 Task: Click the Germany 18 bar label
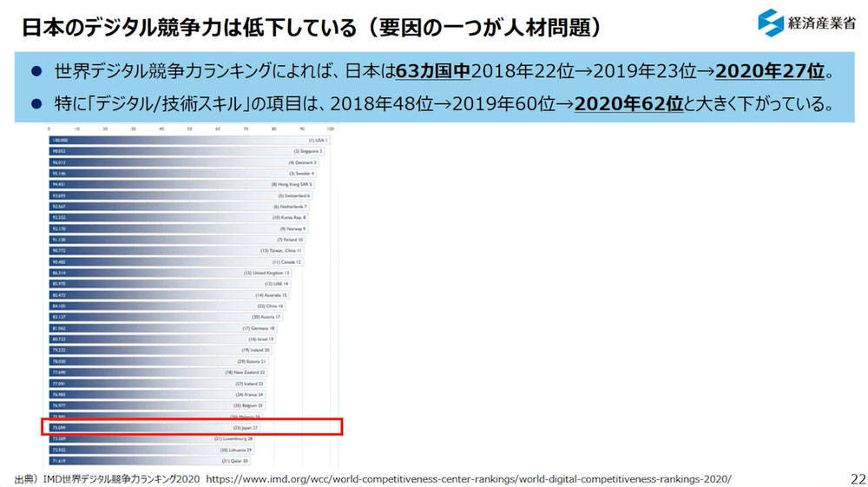pyautogui.click(x=259, y=328)
